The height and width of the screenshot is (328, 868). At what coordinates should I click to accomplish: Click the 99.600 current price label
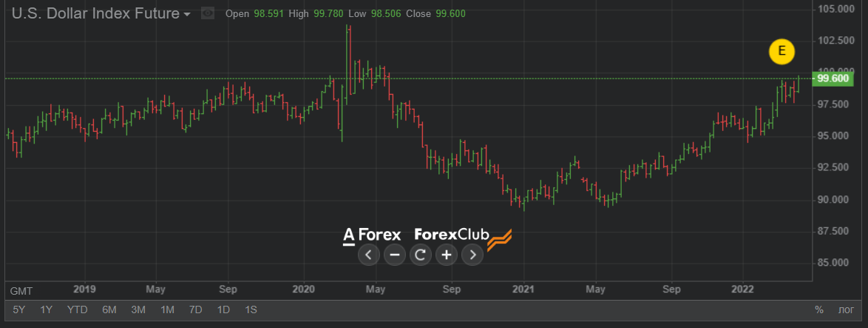point(833,78)
